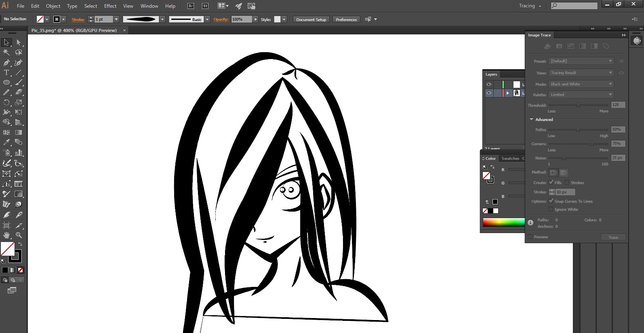Toggle Snap Curves To Lines option
The height and width of the screenshot is (333, 644).
[x=551, y=201]
